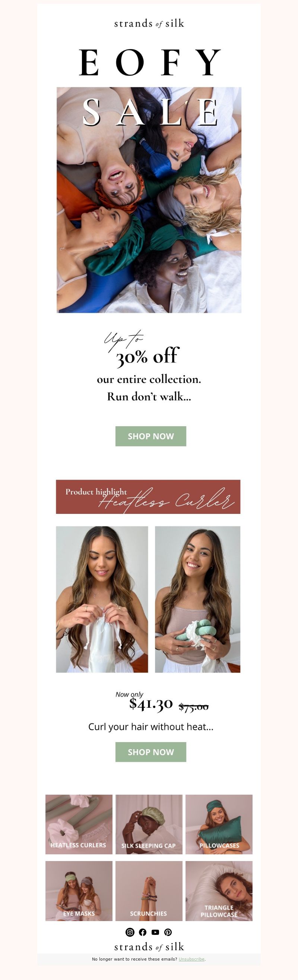Open the Instagram social icon
This screenshot has width=298, height=980.
point(130,932)
